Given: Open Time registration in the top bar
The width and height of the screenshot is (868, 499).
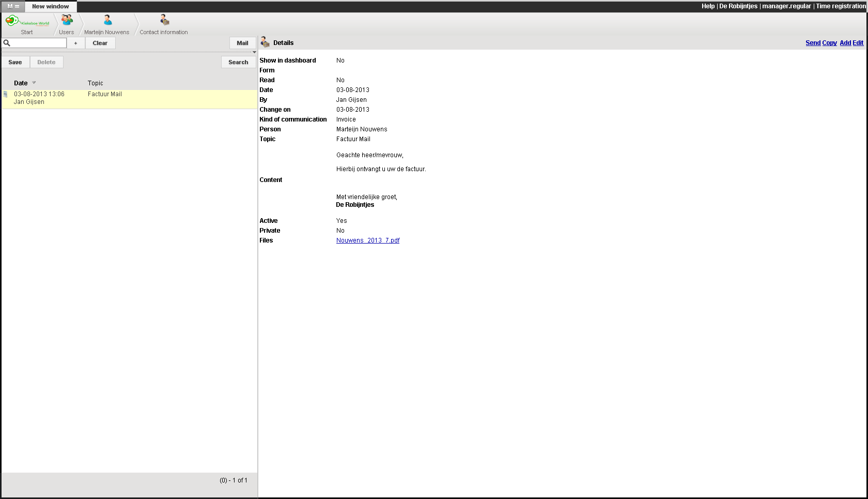Looking at the screenshot, I should (x=841, y=6).
